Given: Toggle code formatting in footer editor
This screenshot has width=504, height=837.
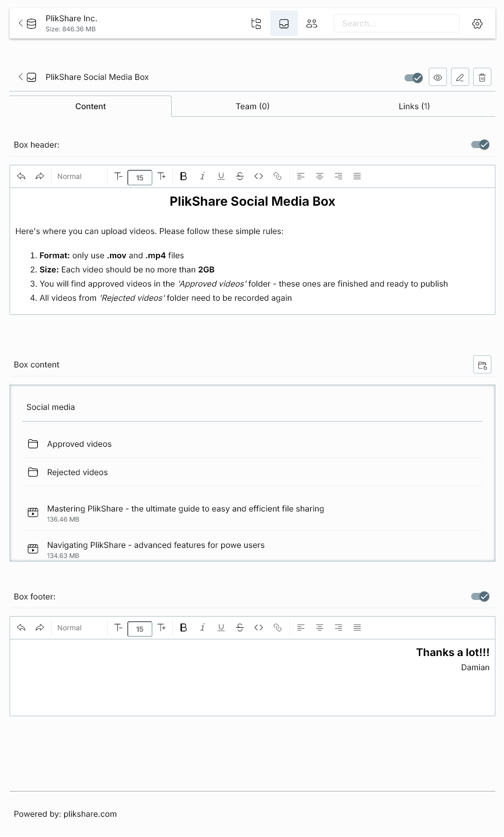Looking at the screenshot, I should (259, 628).
